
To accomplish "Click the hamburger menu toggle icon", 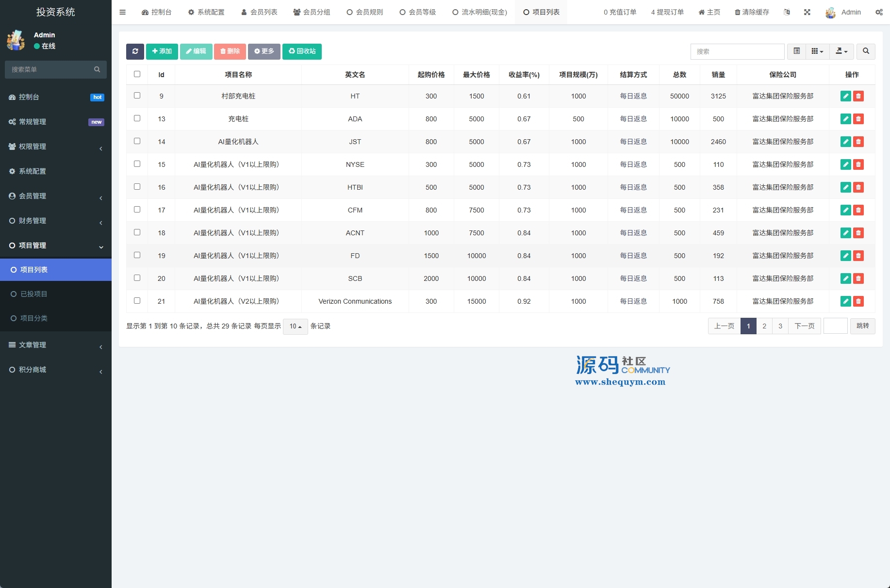I will [122, 12].
